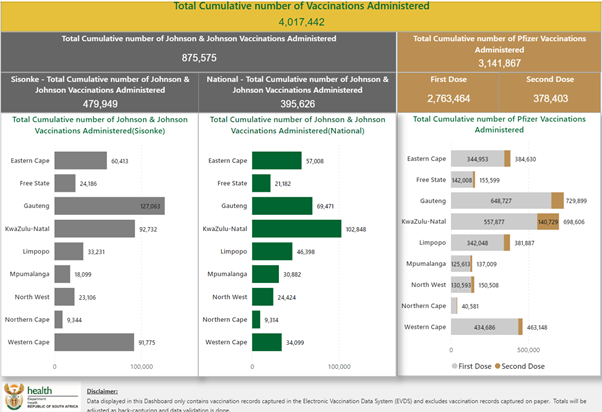602x412 pixels.
Task: Click the First Dose 2,763,464 card
Action: (x=449, y=93)
